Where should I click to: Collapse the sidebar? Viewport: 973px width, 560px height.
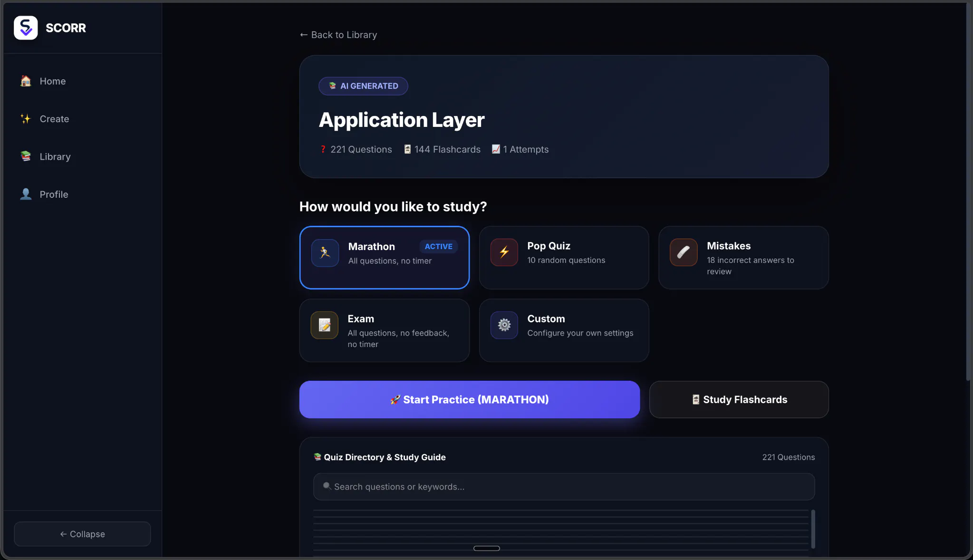83,534
